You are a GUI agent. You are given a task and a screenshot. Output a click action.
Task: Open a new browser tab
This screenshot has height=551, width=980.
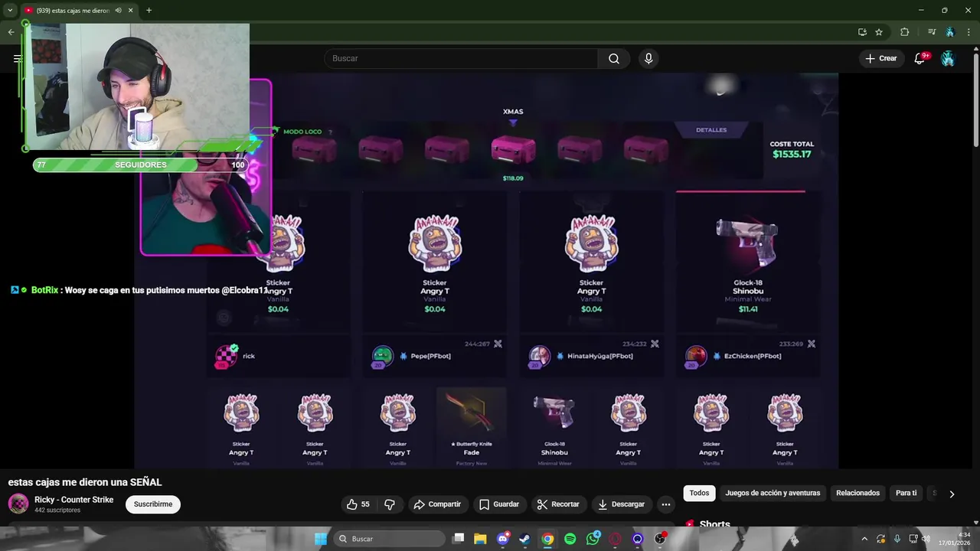click(x=149, y=11)
